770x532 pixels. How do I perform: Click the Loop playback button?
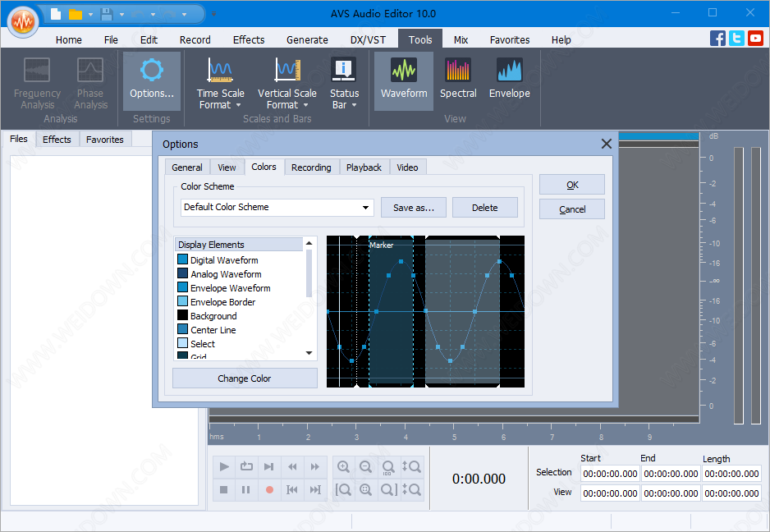(x=246, y=466)
